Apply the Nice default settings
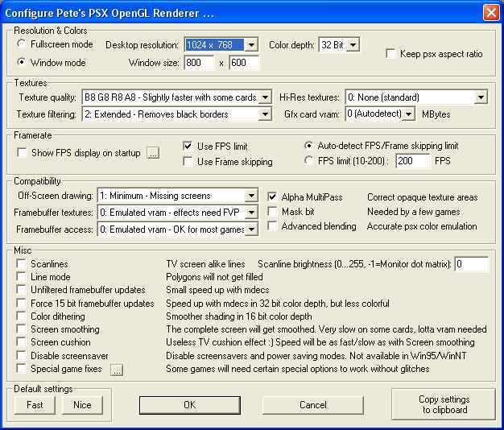Viewport: 504px width, 430px height. point(82,405)
